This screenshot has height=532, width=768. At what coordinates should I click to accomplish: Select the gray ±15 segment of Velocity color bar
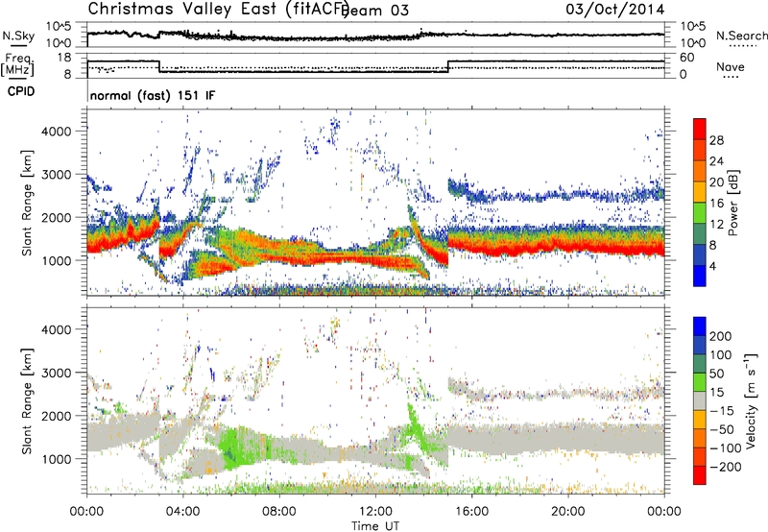[700, 401]
